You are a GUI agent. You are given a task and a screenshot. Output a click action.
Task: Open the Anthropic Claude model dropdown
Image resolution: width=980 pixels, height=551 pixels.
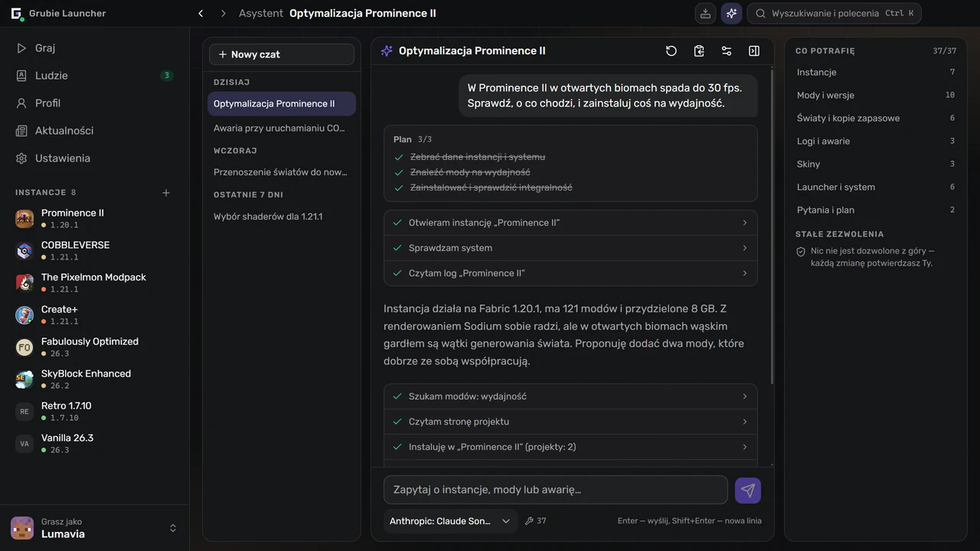[450, 521]
